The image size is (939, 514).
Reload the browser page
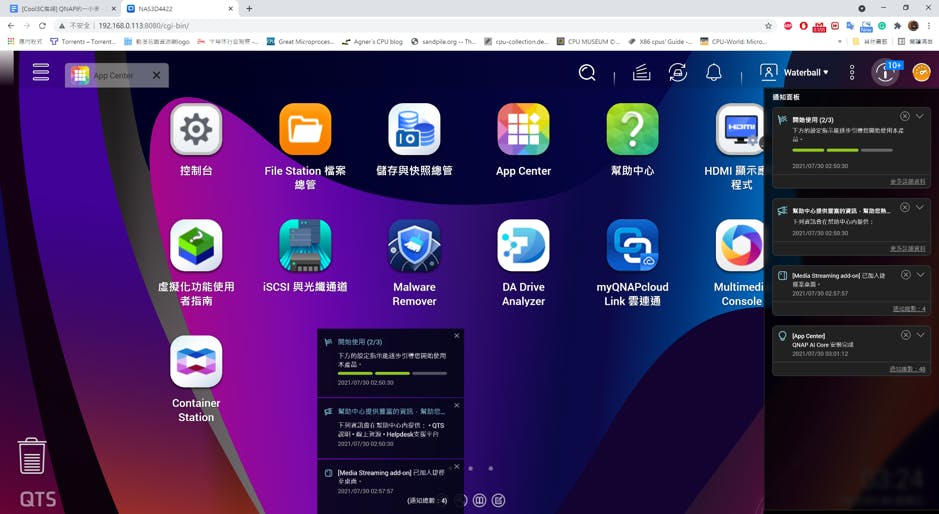coord(42,26)
